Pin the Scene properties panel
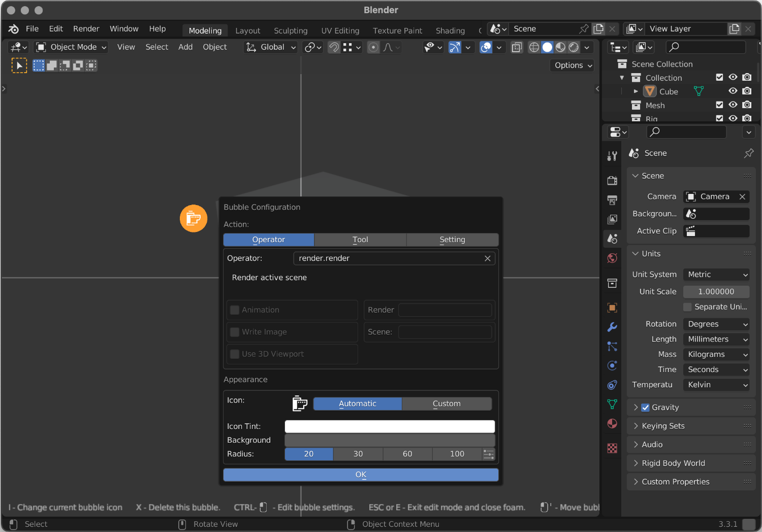The width and height of the screenshot is (762, 532). click(748, 153)
